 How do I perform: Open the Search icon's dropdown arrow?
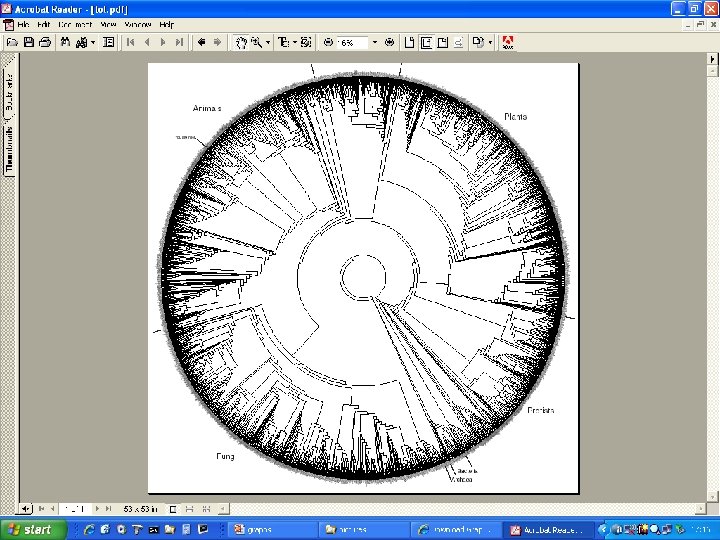(x=93, y=43)
